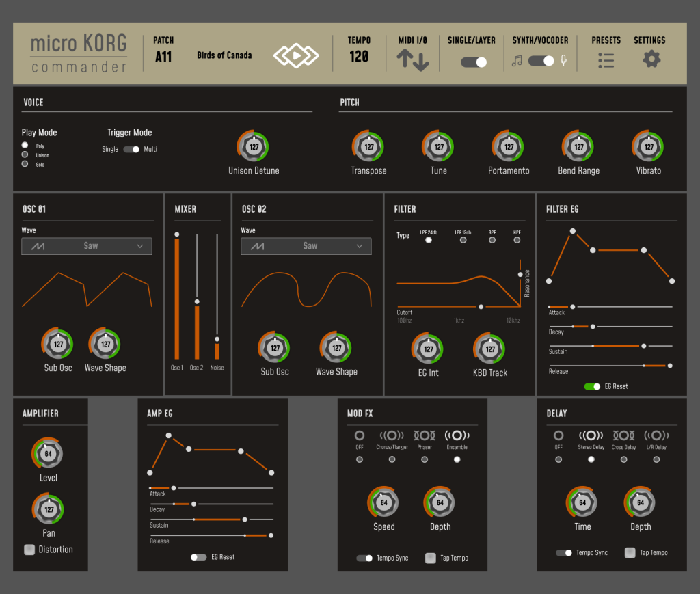Enable the Distortion checkbox
This screenshot has width=700, height=594.
[29, 550]
